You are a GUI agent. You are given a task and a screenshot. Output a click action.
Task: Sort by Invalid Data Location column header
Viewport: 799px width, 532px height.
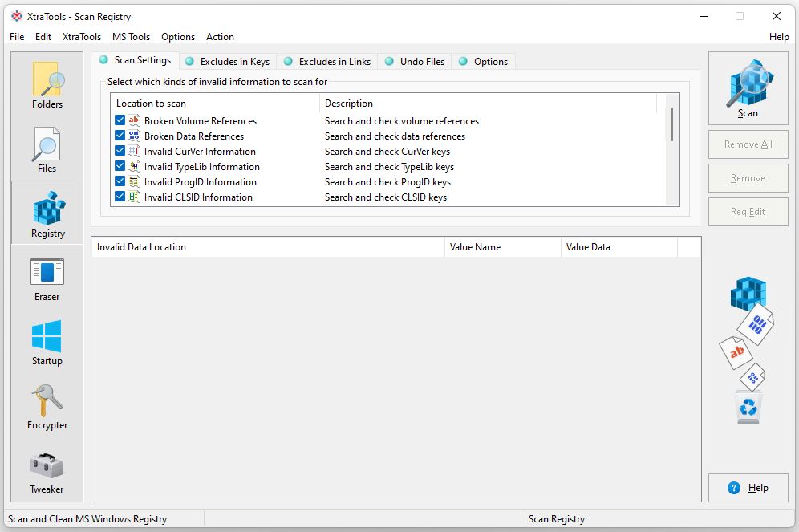(268, 247)
